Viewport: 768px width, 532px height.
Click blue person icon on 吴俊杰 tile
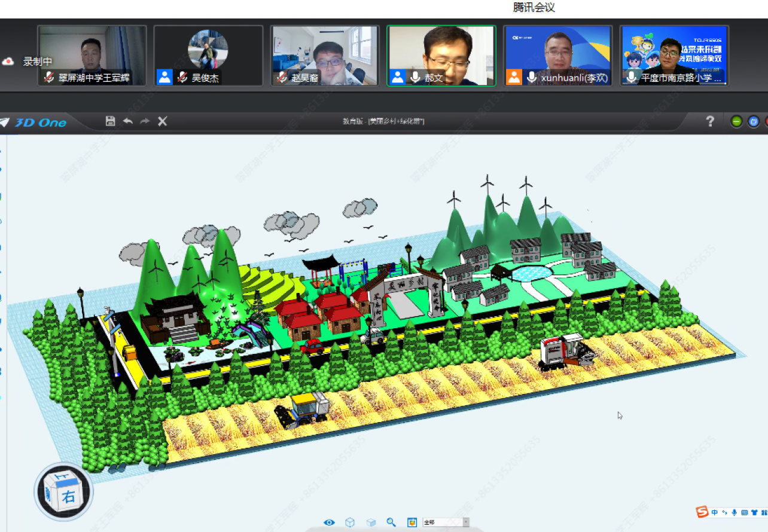(x=164, y=77)
